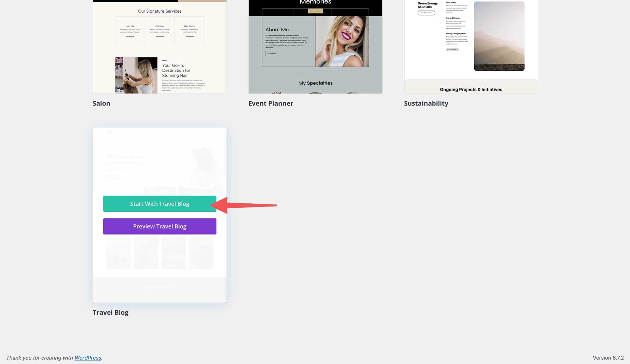Click "Preview Travel Blog"
Image resolution: width=630 pixels, height=364 pixels.
pos(160,226)
